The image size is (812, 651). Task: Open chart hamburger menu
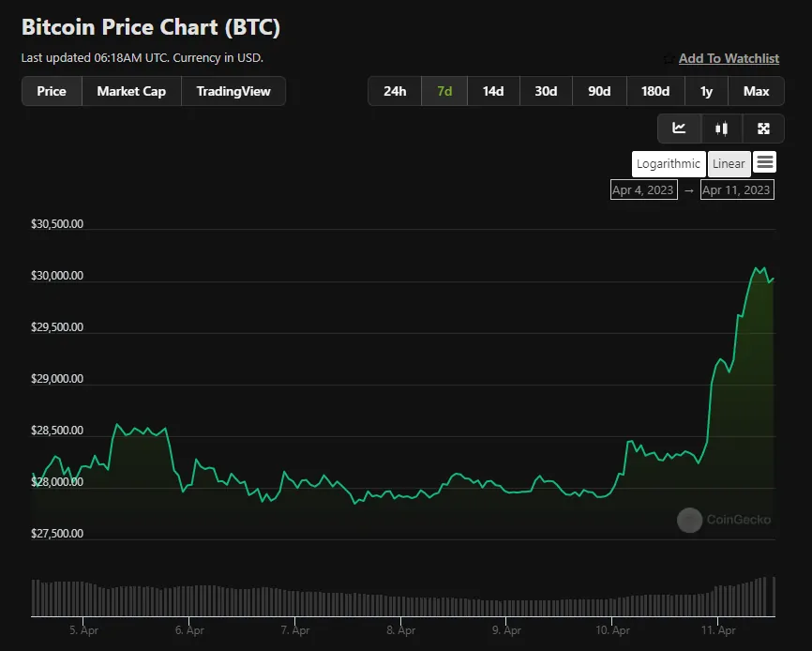764,162
